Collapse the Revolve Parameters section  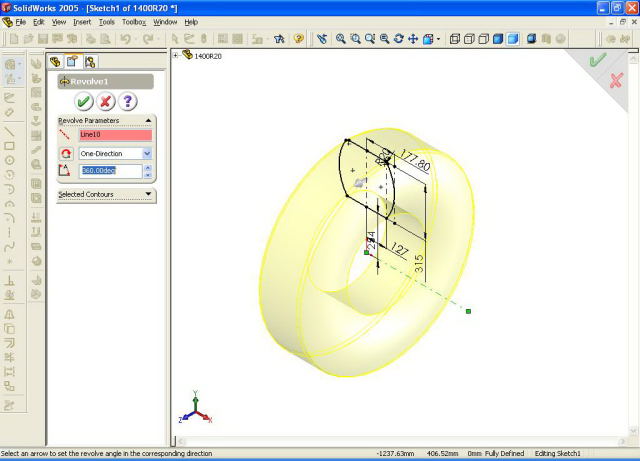coord(148,120)
